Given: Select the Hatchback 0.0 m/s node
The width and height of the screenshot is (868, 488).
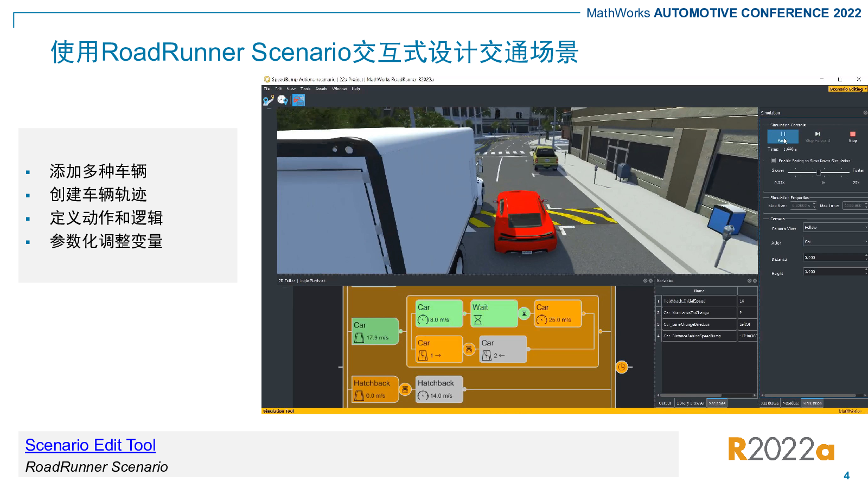Looking at the screenshot, I should pos(375,389).
